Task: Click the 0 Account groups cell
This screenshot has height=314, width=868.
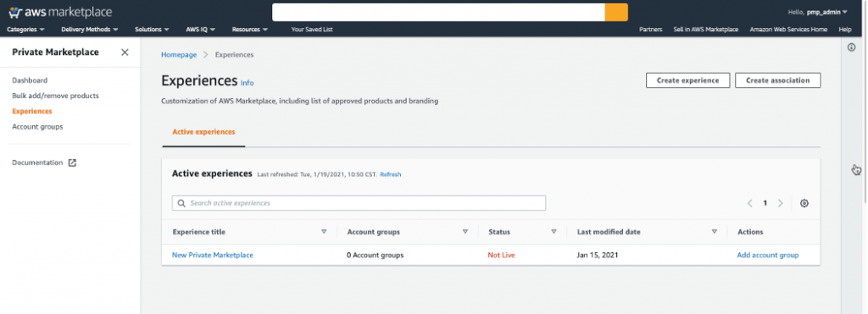Action: [x=376, y=255]
